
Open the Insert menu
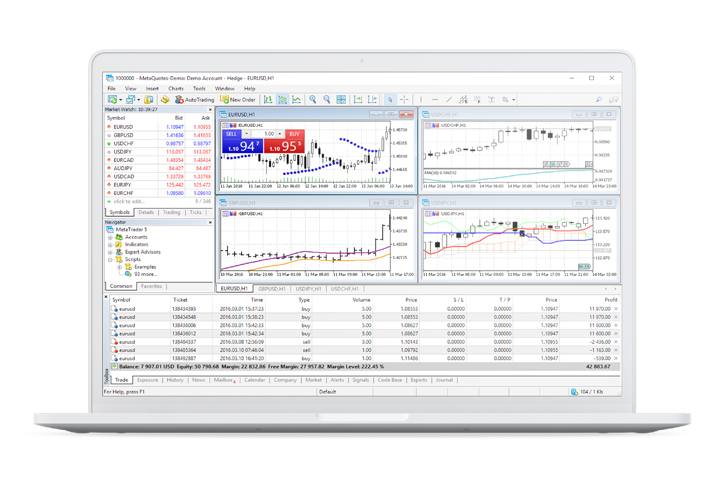[x=152, y=88]
